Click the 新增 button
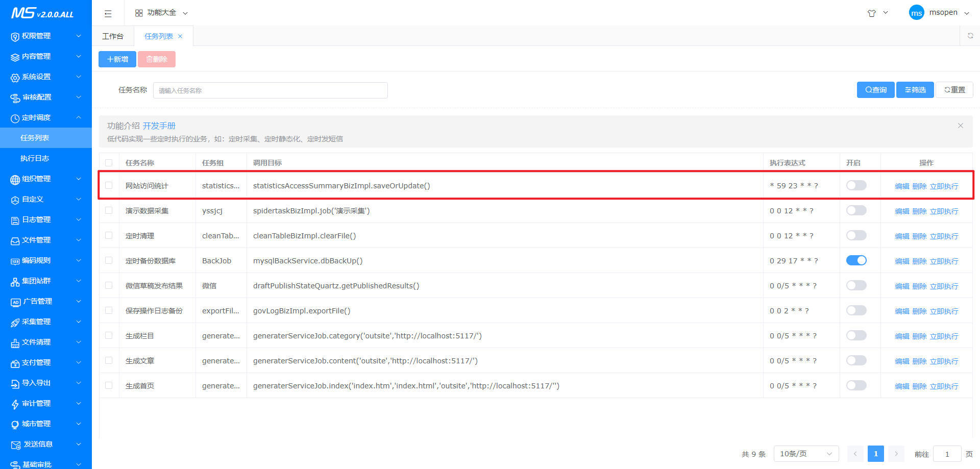980x469 pixels. point(117,59)
